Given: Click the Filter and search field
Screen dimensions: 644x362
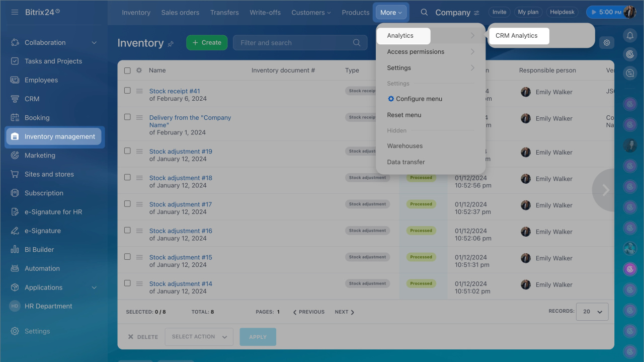Looking at the screenshot, I should click(x=297, y=43).
